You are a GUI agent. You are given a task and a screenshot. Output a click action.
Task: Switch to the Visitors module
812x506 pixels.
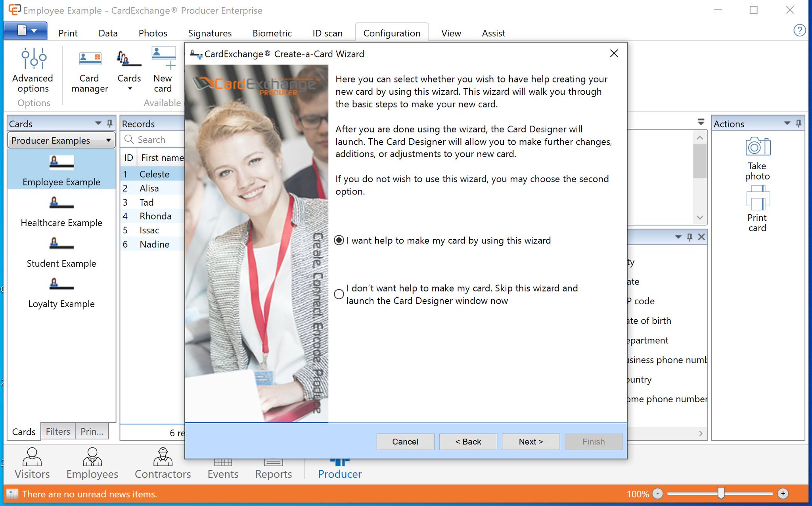32,463
